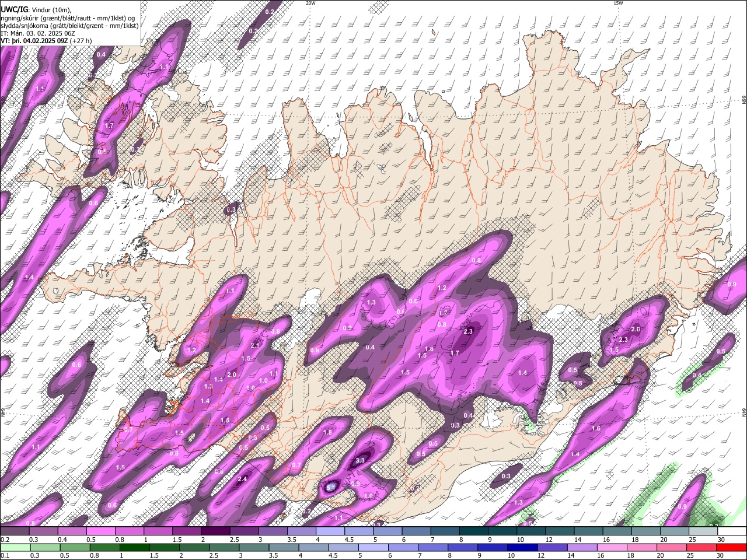Screen dimensions: 747x560
Task: Click the slydda/snjókoma legend description line
Action: (69, 26)
